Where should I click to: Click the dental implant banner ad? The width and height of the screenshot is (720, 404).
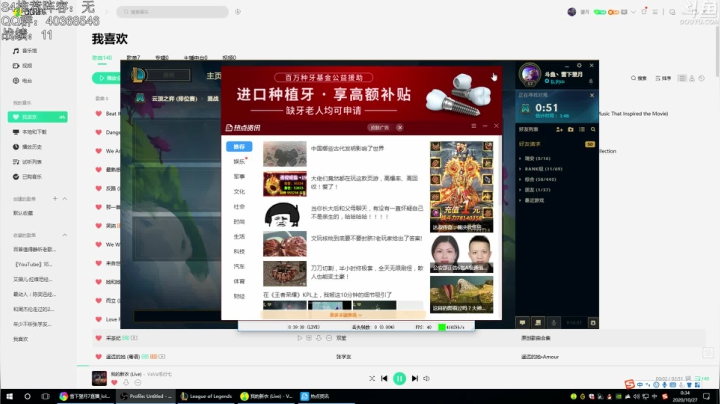tap(361, 94)
